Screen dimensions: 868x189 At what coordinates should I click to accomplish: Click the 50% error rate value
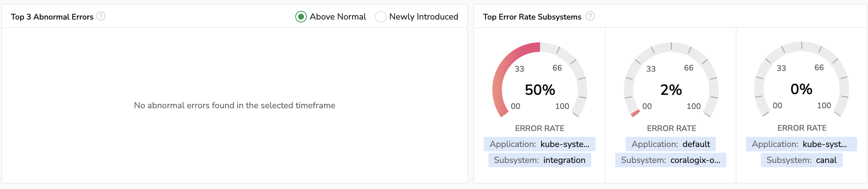tap(540, 90)
